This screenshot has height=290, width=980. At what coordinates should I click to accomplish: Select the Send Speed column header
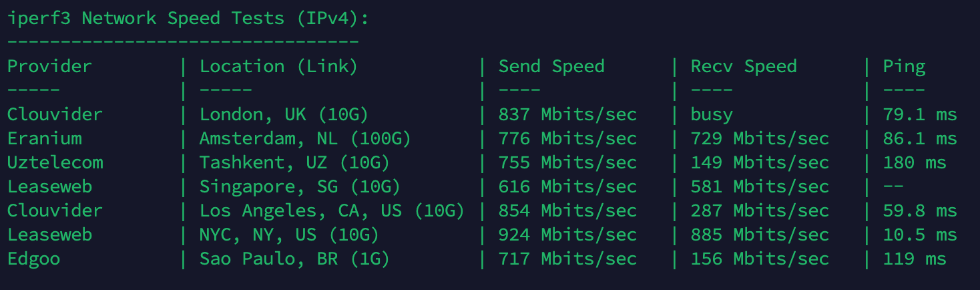[551, 66]
